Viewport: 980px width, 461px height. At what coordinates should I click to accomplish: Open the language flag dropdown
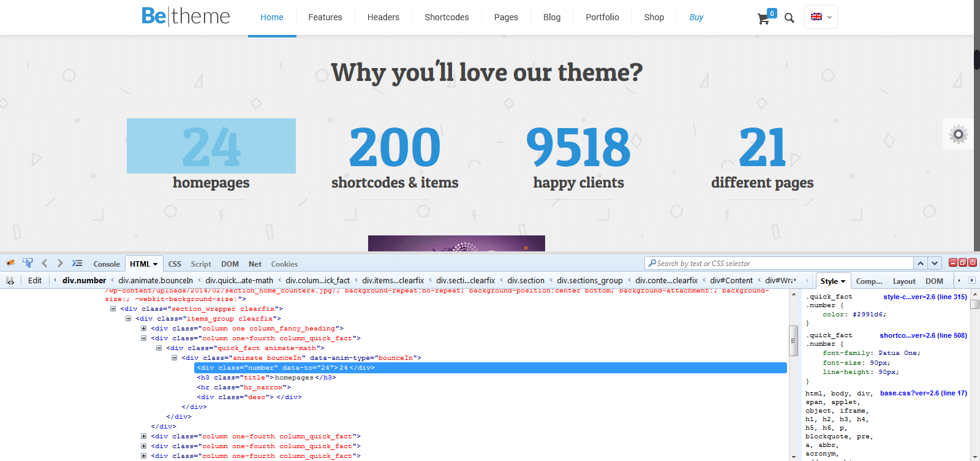click(x=821, y=17)
